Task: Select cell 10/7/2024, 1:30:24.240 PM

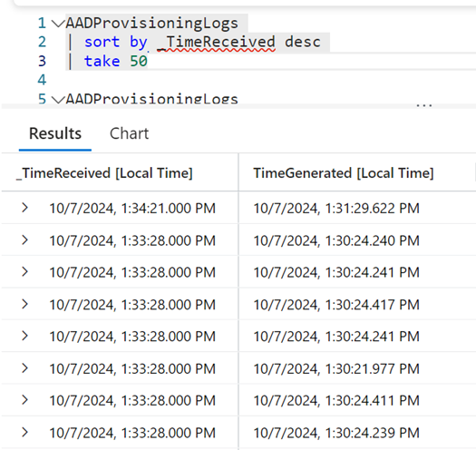Action: [x=336, y=240]
